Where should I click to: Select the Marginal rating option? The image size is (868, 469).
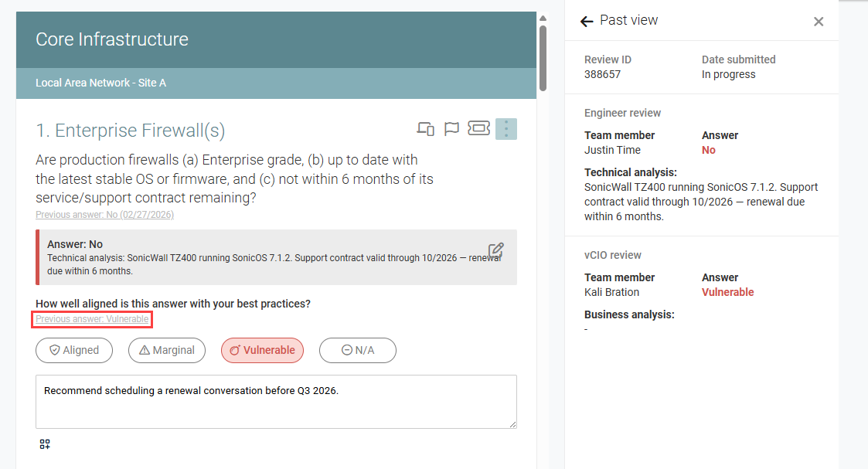click(167, 350)
